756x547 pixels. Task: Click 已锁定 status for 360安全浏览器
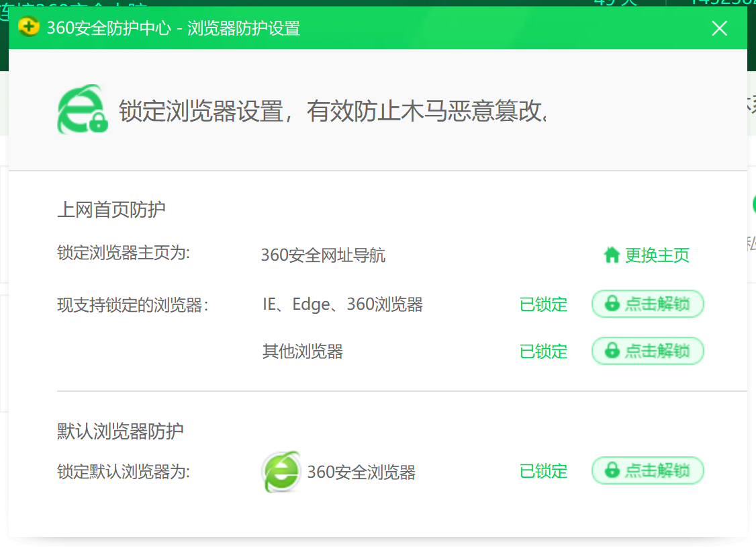tap(543, 471)
